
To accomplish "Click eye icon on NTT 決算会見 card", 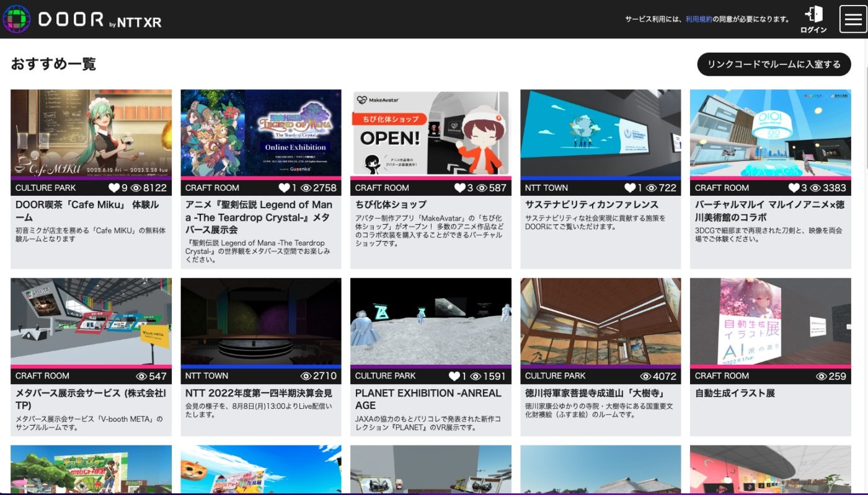I will coord(306,376).
